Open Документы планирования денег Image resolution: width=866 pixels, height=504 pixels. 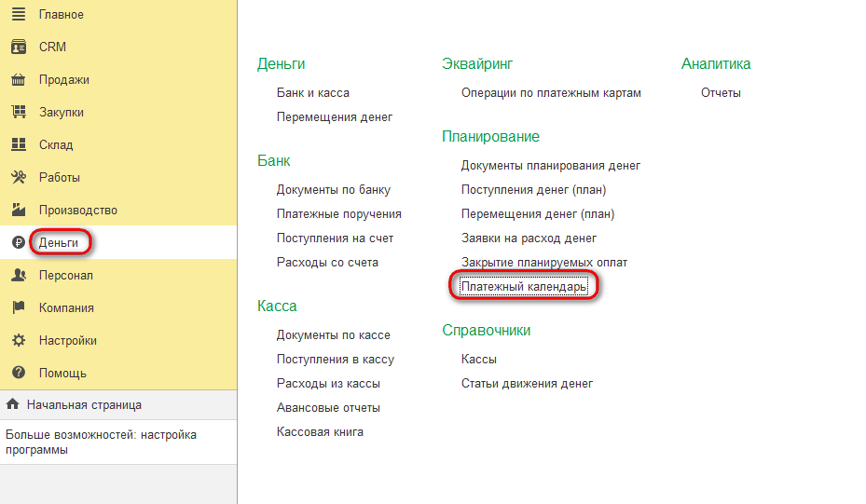(551, 166)
